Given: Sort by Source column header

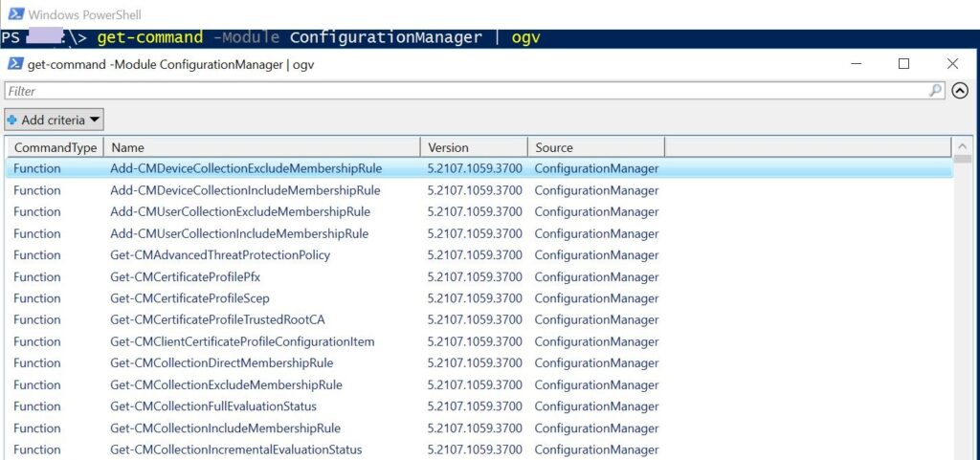Looking at the screenshot, I should point(596,147).
